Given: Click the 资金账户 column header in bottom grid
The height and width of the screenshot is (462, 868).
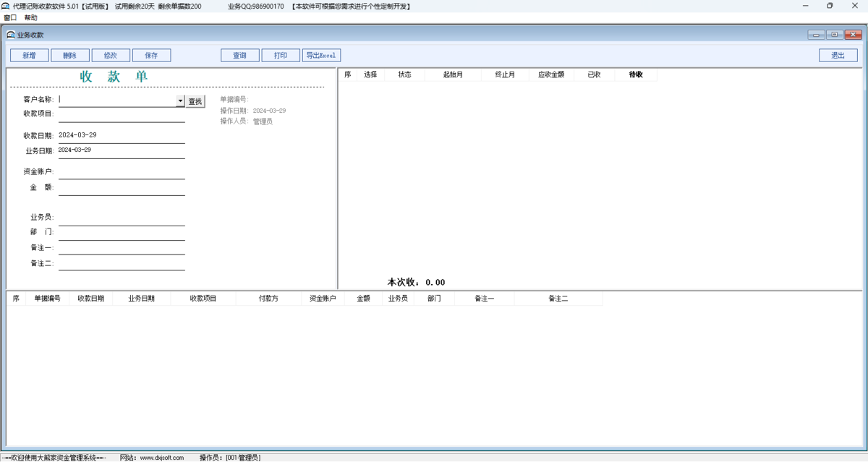Looking at the screenshot, I should 323,299.
